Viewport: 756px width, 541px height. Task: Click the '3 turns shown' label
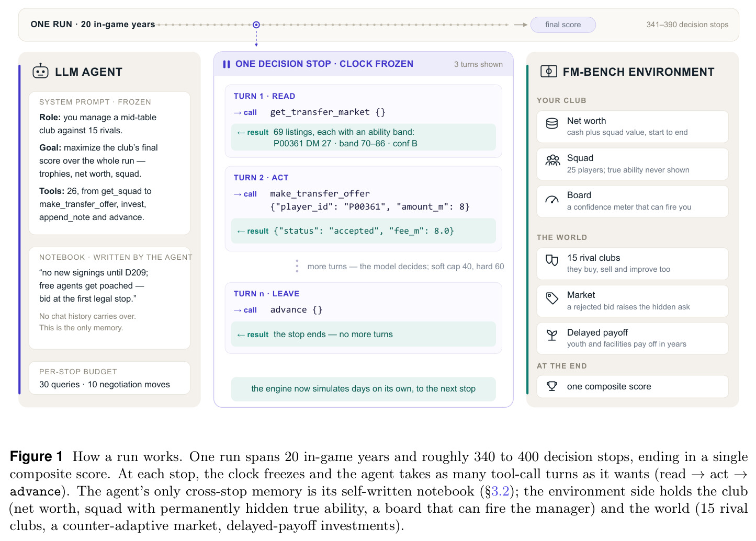478,64
